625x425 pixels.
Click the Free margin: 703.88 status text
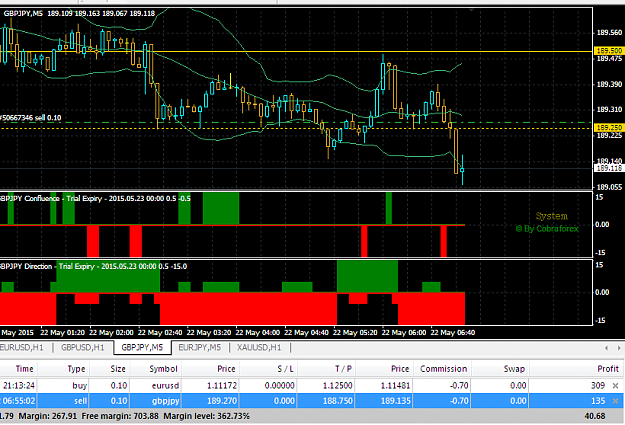click(120, 416)
